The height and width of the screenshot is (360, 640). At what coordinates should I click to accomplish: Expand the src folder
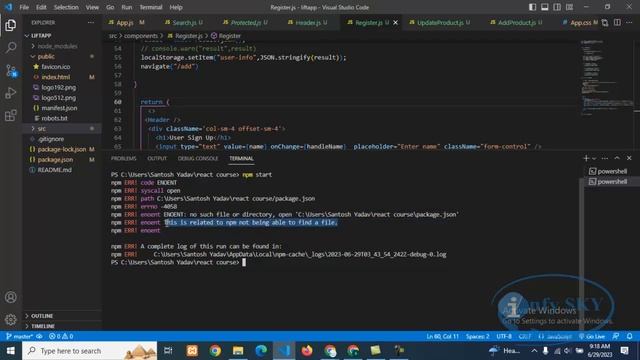[61, 129]
